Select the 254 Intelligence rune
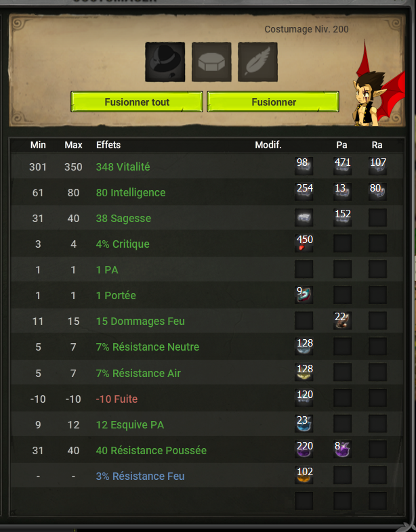The image size is (416, 532). pos(304,192)
